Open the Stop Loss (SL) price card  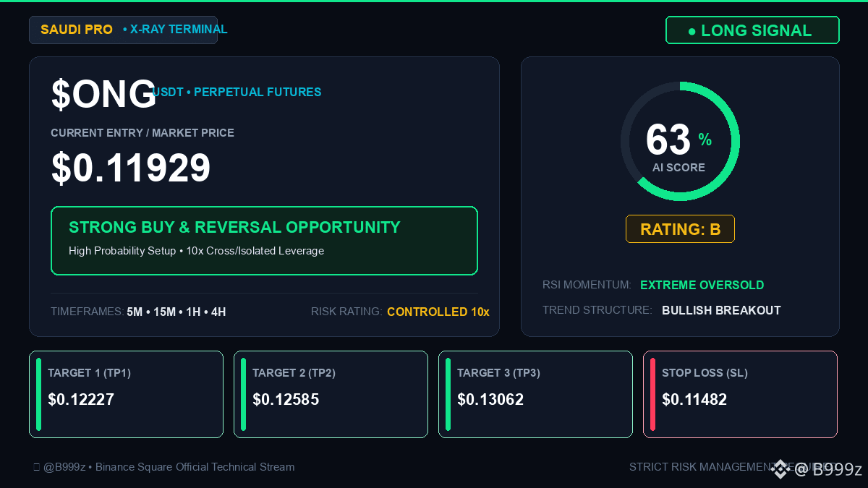(x=740, y=394)
